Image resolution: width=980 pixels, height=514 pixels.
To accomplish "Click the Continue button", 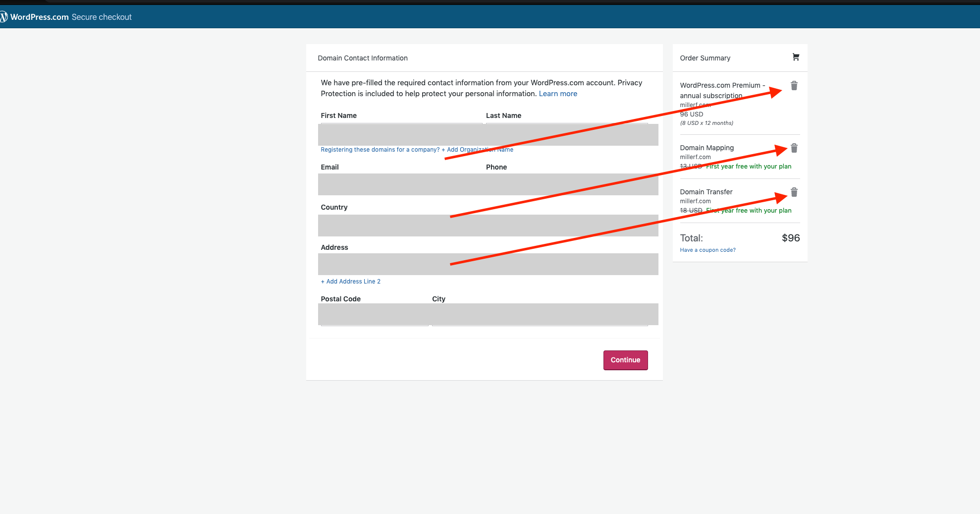I will 625,360.
